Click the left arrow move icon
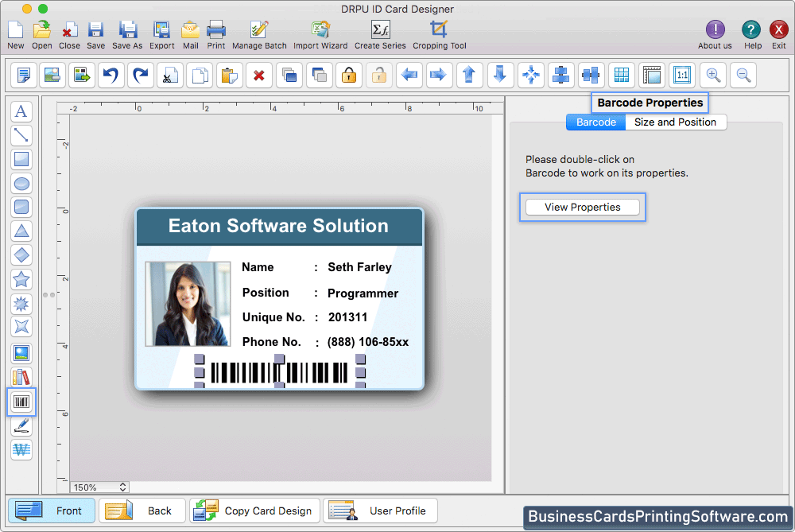The image size is (795, 532). pos(409,75)
